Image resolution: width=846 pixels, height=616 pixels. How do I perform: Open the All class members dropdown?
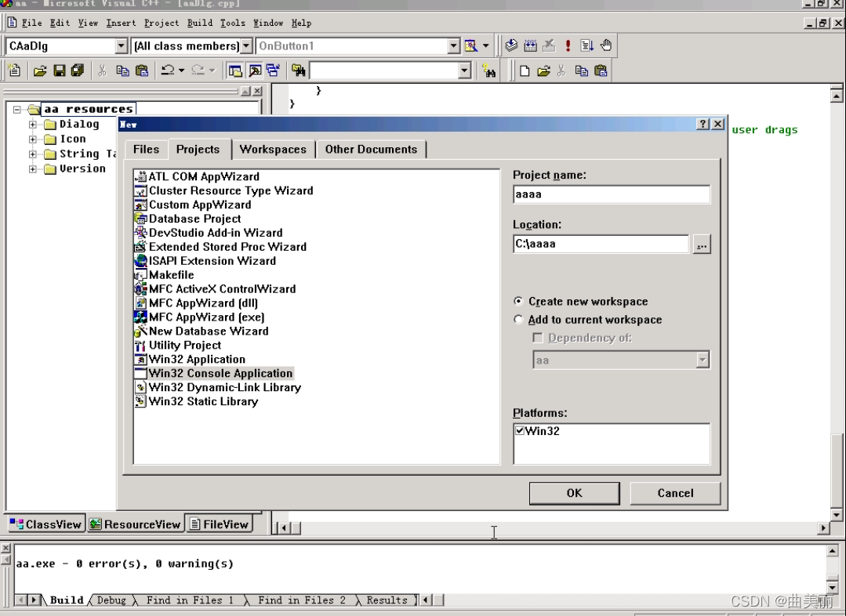coord(246,46)
